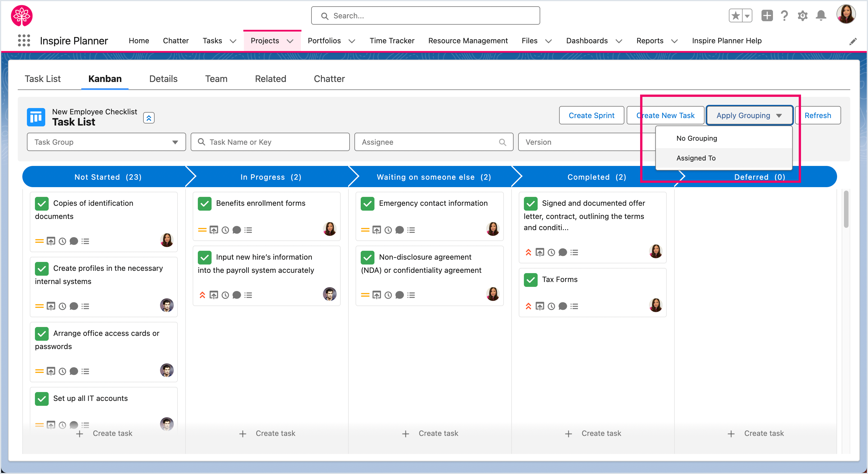868x474 pixels.
Task: Open the user profile avatar
Action: tap(846, 14)
